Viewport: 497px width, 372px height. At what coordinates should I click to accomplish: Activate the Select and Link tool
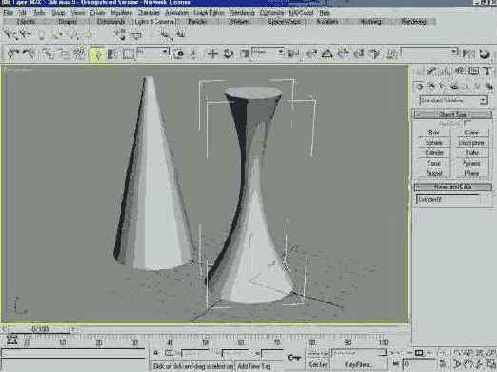(x=48, y=53)
